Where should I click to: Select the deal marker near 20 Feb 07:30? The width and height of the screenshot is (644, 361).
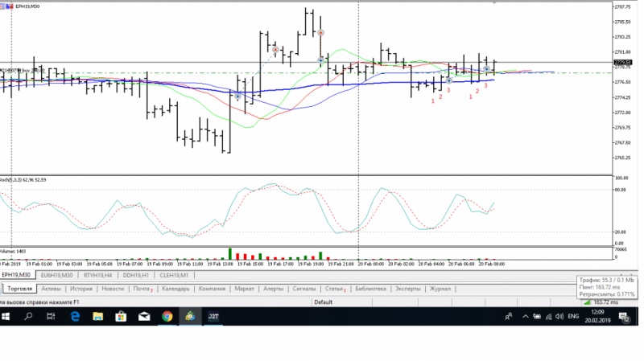(x=486, y=69)
